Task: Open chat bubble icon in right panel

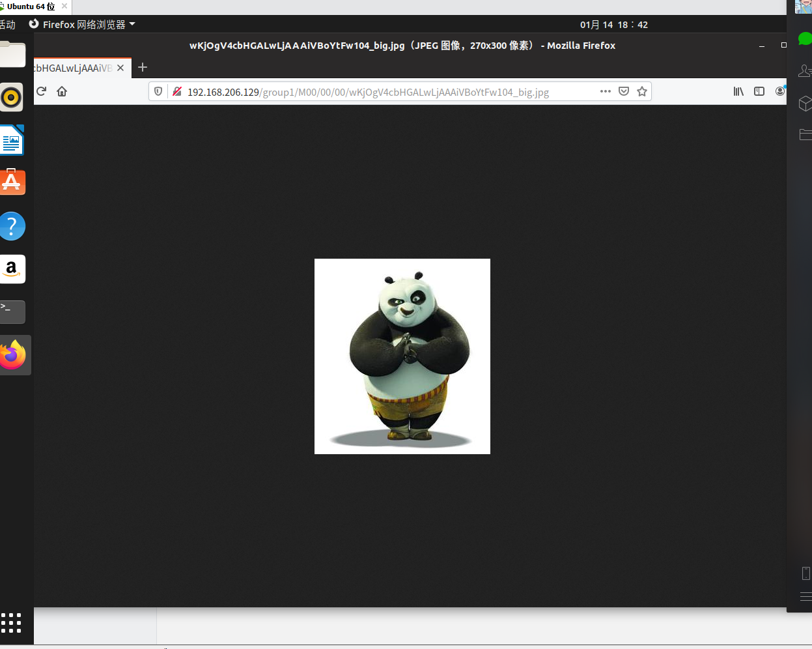Action: click(805, 38)
